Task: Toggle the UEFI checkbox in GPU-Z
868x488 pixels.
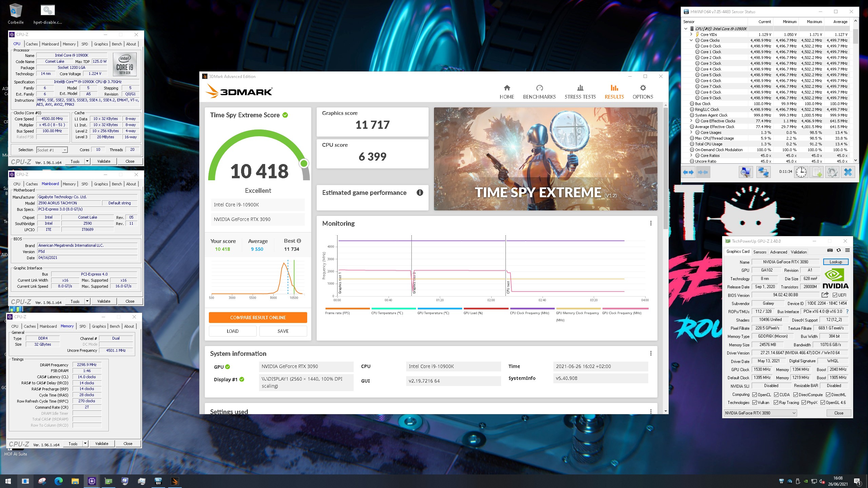Action: point(835,295)
